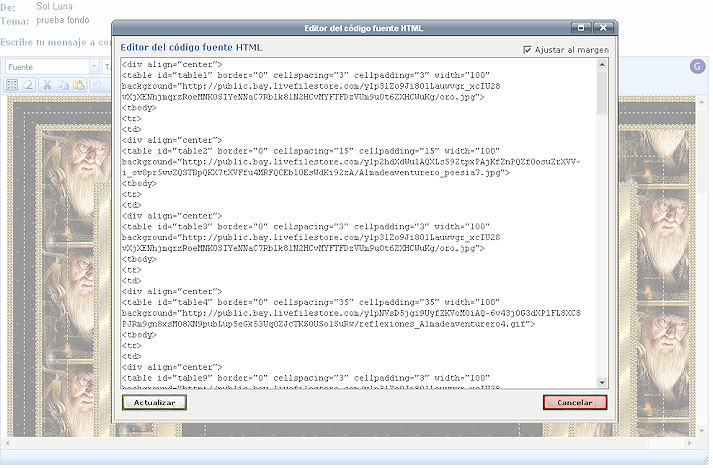713x468 pixels.
Task: Click the Fuente font name field
Action: (47, 67)
